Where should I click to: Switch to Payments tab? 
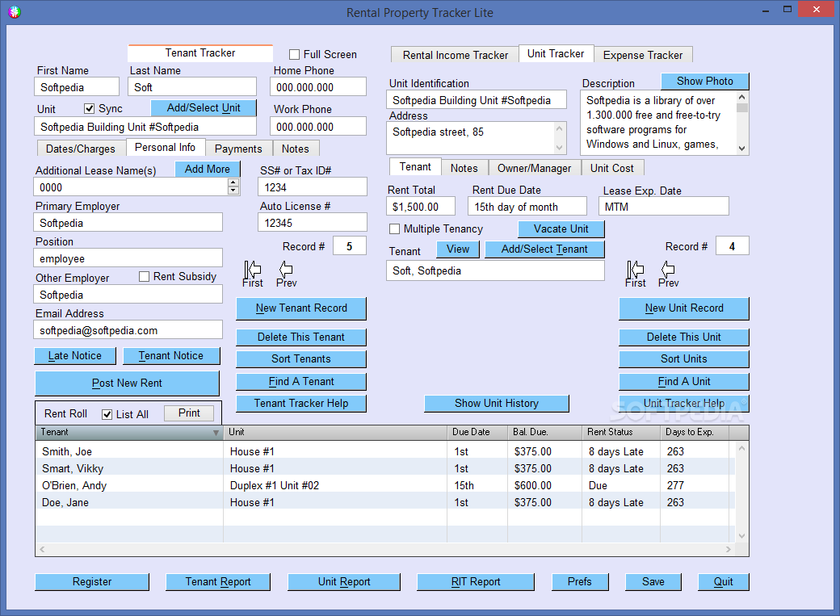pos(238,149)
